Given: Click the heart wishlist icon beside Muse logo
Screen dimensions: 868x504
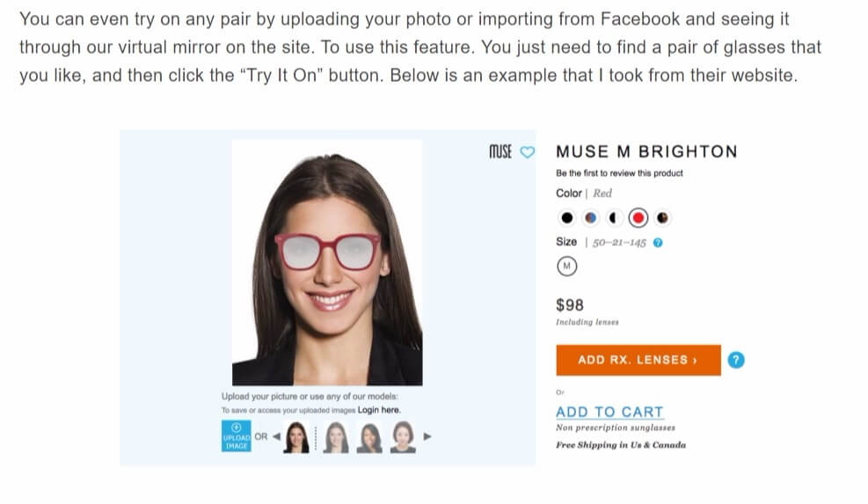Looking at the screenshot, I should [x=528, y=151].
